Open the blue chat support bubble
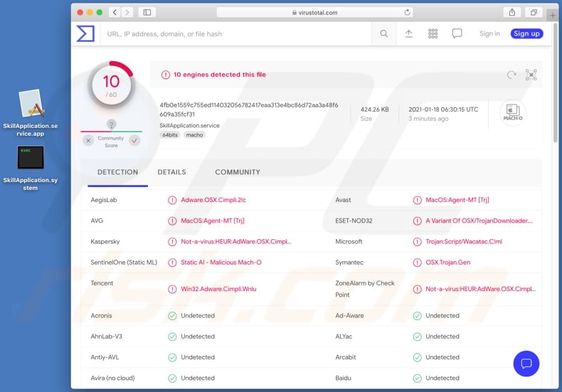Screen dimensions: 562x392 tap(526, 364)
